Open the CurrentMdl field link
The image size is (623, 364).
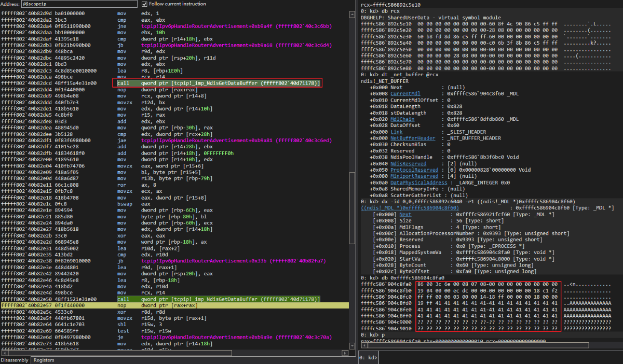point(405,93)
